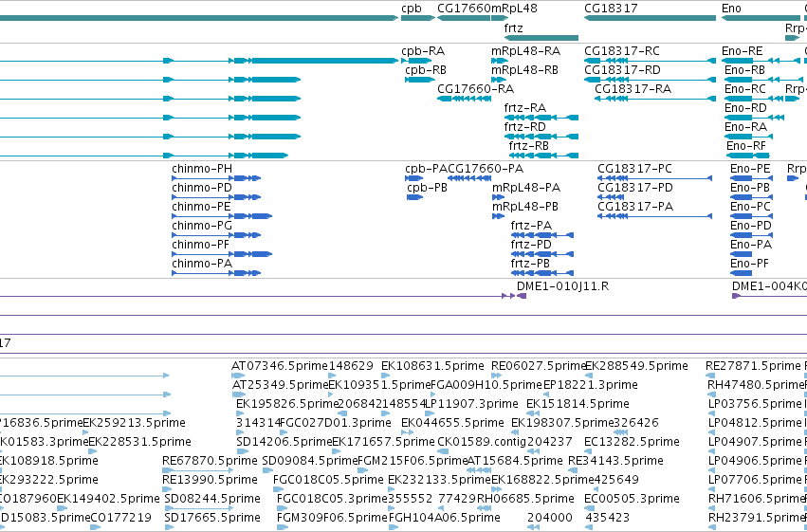Select the RE06027.5prime EST
Screen dimensions: 807x532
[496, 376]
